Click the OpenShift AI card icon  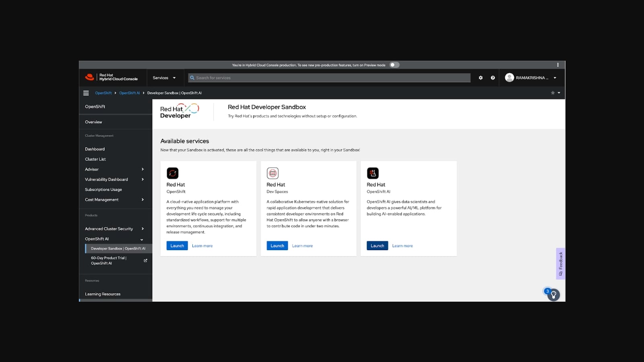(x=373, y=173)
